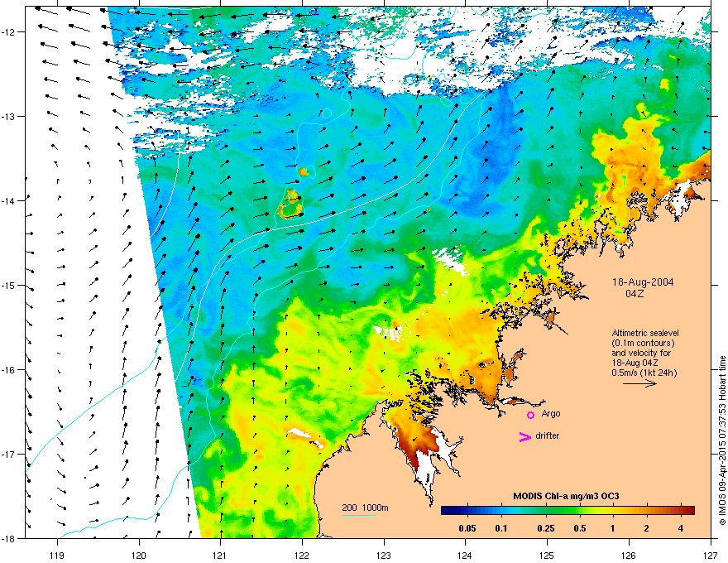
Task: Click the longitude axis label 121
Action: point(221,555)
